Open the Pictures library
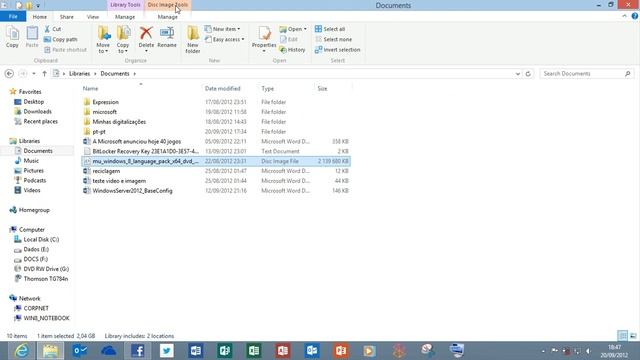Image resolution: width=640 pixels, height=360 pixels. click(33, 171)
